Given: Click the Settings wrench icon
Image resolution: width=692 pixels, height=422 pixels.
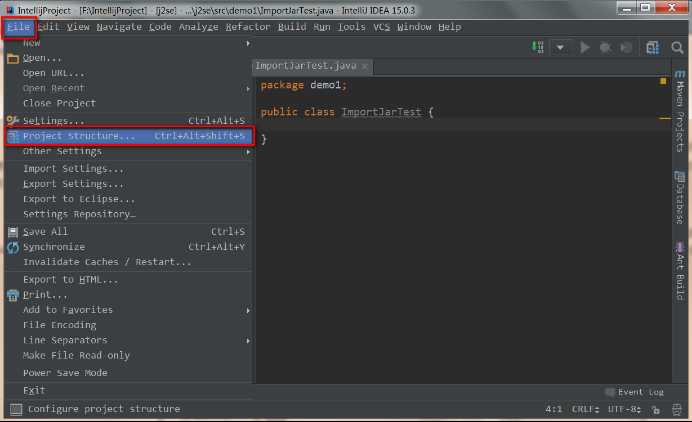Looking at the screenshot, I should [13, 121].
